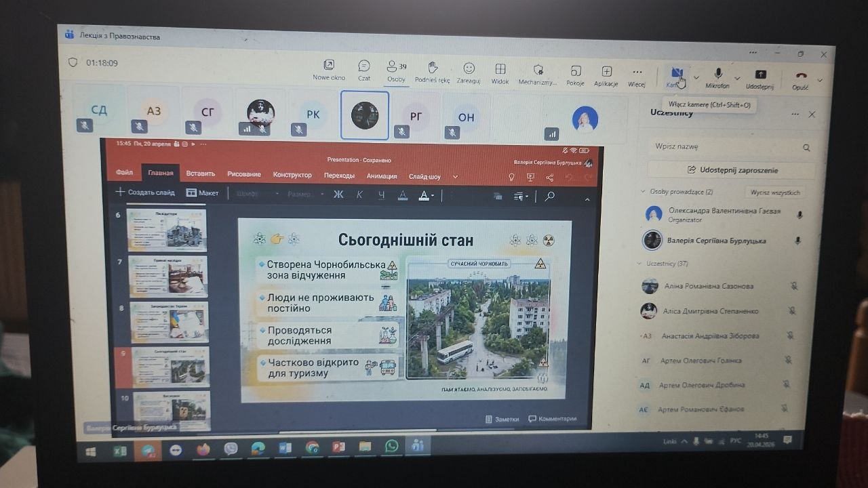Open the Zareaguj reactions menu
Image resolution: width=868 pixels, height=488 pixels.
469,69
